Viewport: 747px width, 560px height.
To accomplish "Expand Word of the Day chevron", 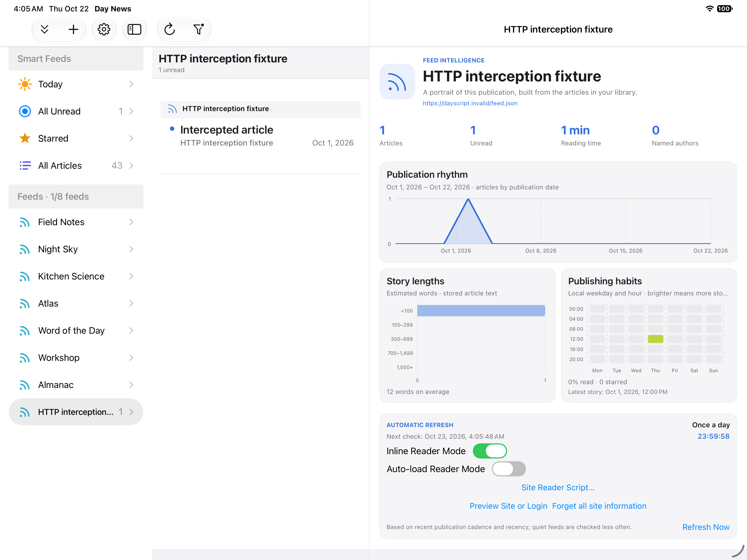I will coord(131,330).
